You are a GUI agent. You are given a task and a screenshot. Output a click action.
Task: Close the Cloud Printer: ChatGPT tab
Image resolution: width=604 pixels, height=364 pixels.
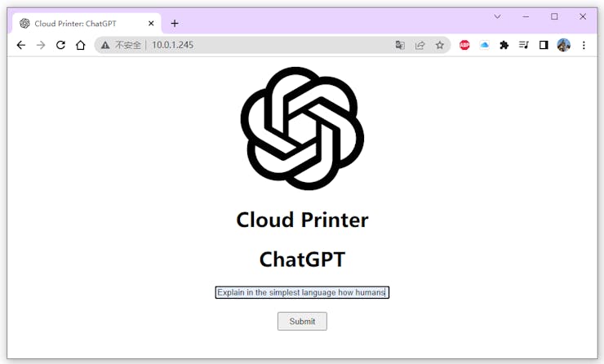151,24
